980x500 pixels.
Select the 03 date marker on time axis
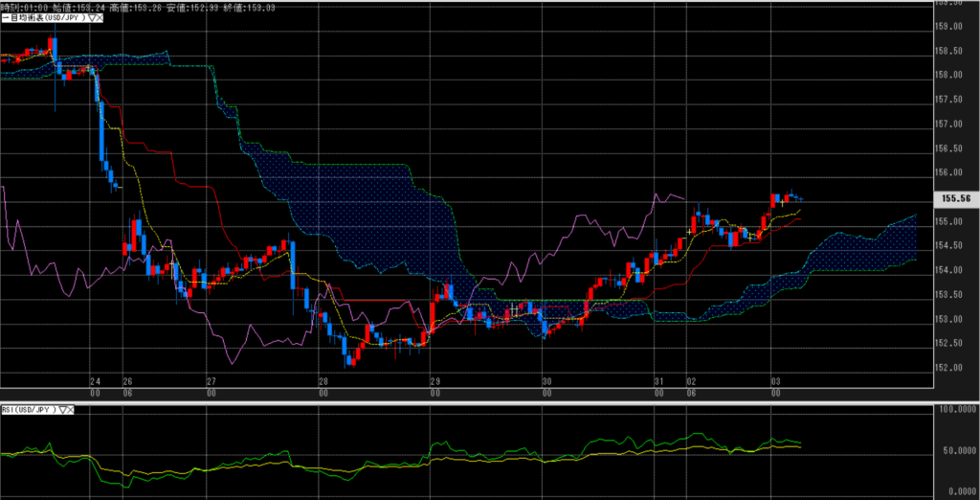[773, 380]
